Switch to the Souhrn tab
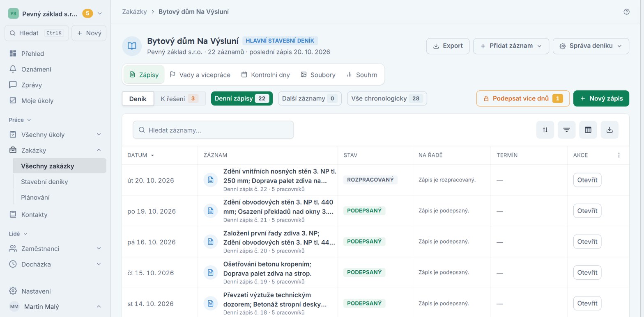Screen dimensions: 644x317 tap(362, 75)
